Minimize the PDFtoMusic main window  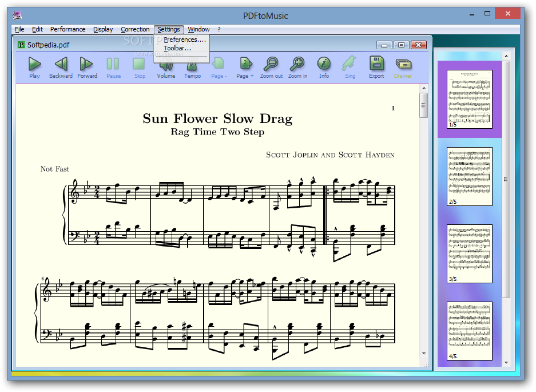pos(472,15)
